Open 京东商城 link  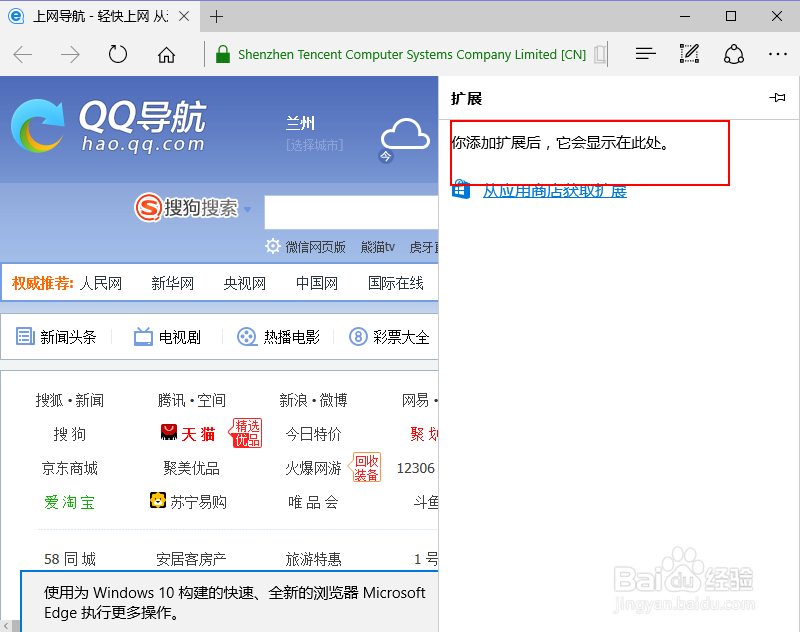[70, 468]
